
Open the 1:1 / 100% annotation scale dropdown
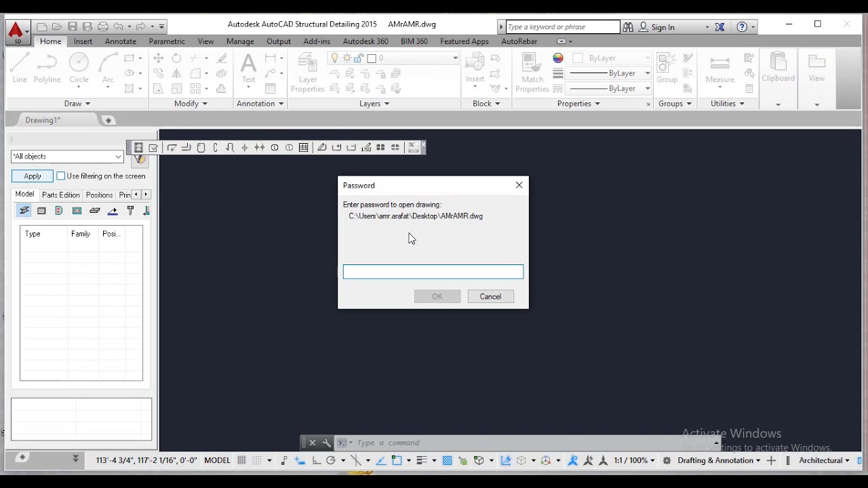[x=634, y=460]
